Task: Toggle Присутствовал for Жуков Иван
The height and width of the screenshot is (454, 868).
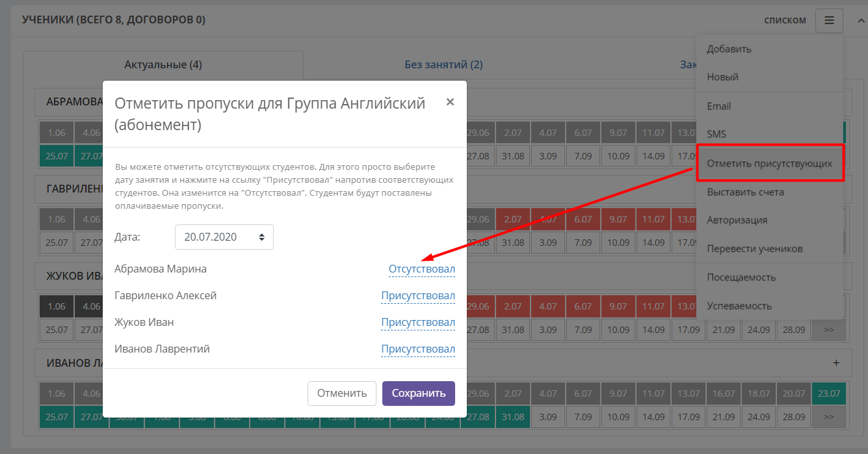Action: tap(418, 323)
